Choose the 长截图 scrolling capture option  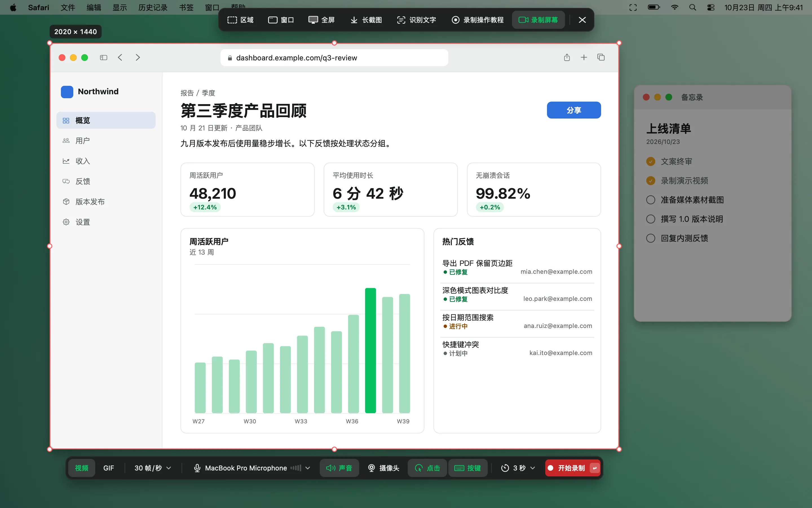coord(366,20)
